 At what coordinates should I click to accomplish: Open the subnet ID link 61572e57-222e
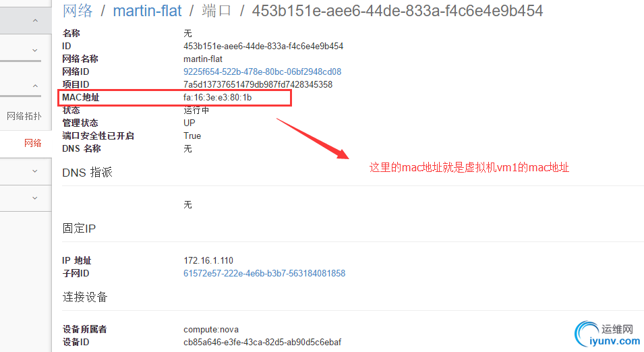[264, 274]
